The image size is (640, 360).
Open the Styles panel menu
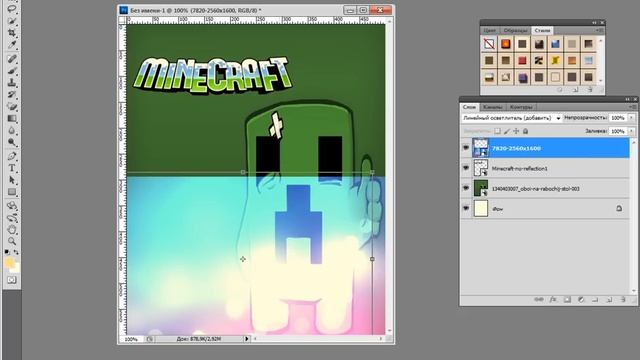click(600, 30)
